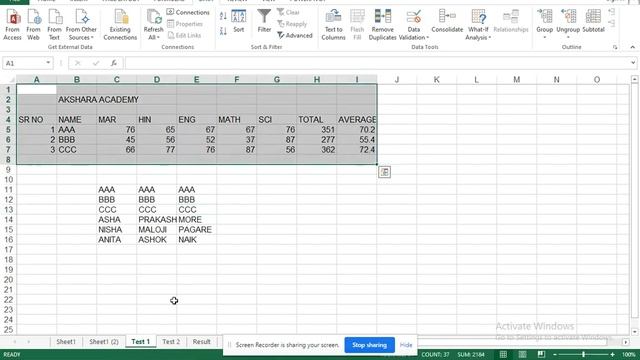Click the formula bar Enter checkmark
640x360 pixels.
96,63
